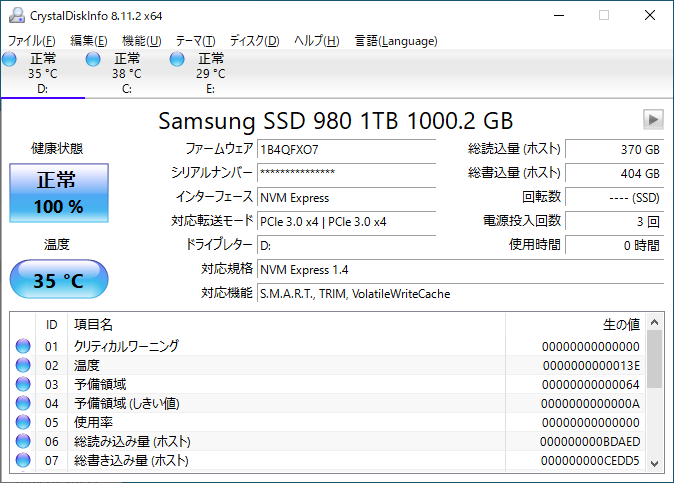
Task: Click the blue status orb for drive C:
Action: [93, 59]
